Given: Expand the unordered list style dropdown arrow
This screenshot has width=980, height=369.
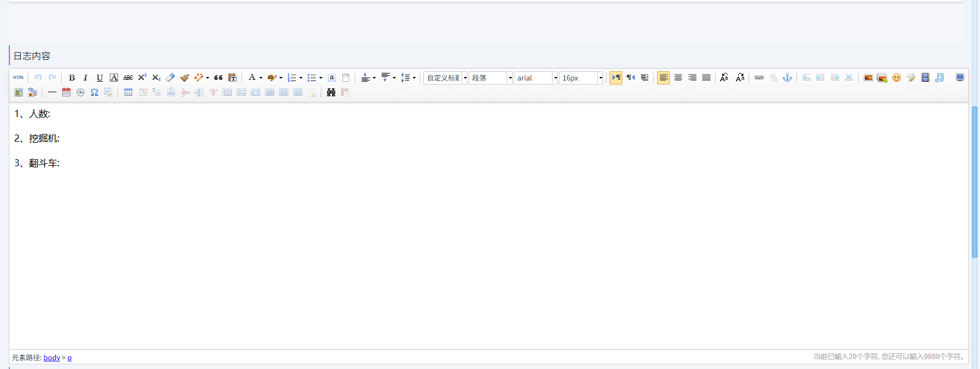Looking at the screenshot, I should pyautogui.click(x=321, y=78).
